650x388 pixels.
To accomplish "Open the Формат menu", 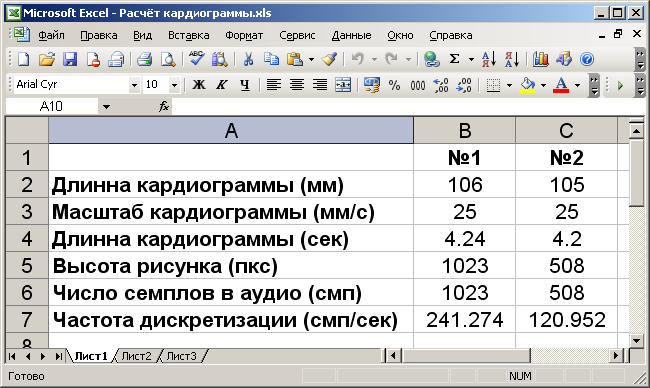I will tap(244, 36).
